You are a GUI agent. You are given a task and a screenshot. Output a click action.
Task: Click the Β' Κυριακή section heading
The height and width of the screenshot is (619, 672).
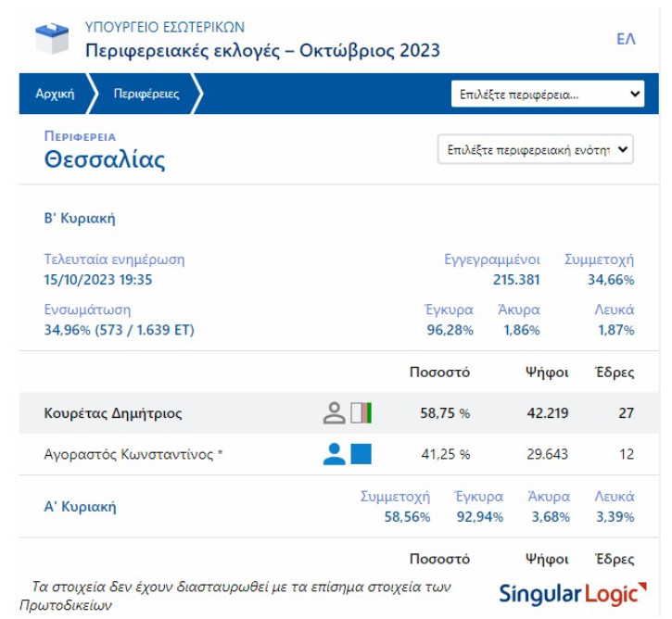point(80,219)
